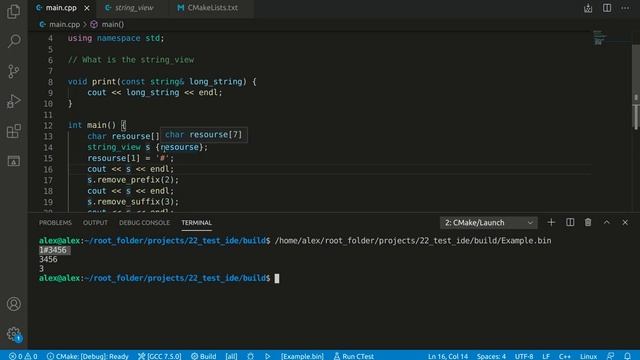Select the GCC 7.5.0 kit in status bar
This screenshot has height=360, width=640.
point(160,356)
